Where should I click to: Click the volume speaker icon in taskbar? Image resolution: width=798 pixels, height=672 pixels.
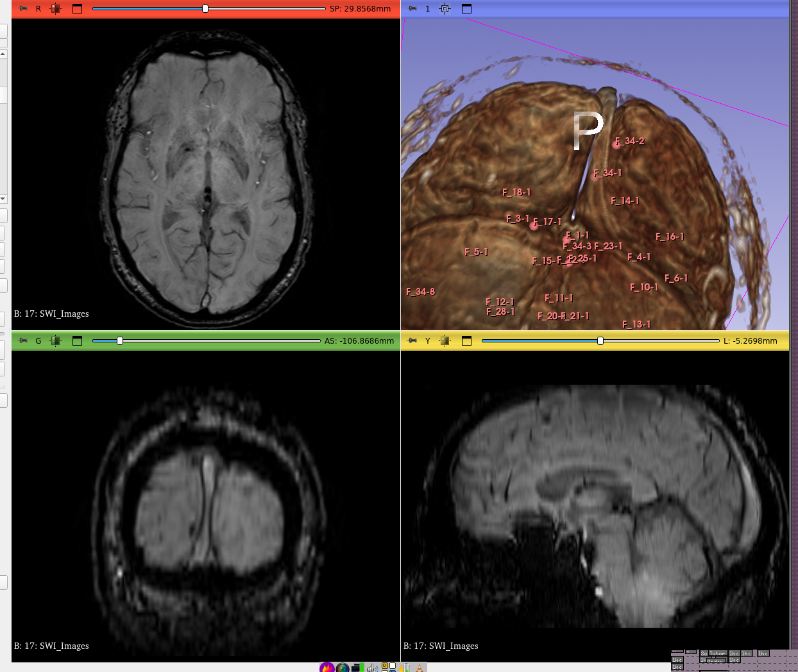(x=372, y=668)
